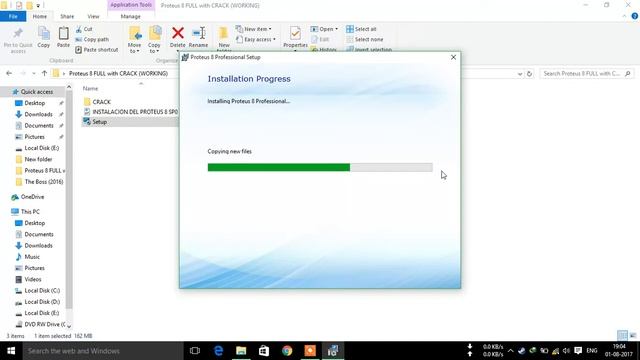Image resolution: width=640 pixels, height=360 pixels.
Task: Click the Cut scissors command
Action: (84, 29)
